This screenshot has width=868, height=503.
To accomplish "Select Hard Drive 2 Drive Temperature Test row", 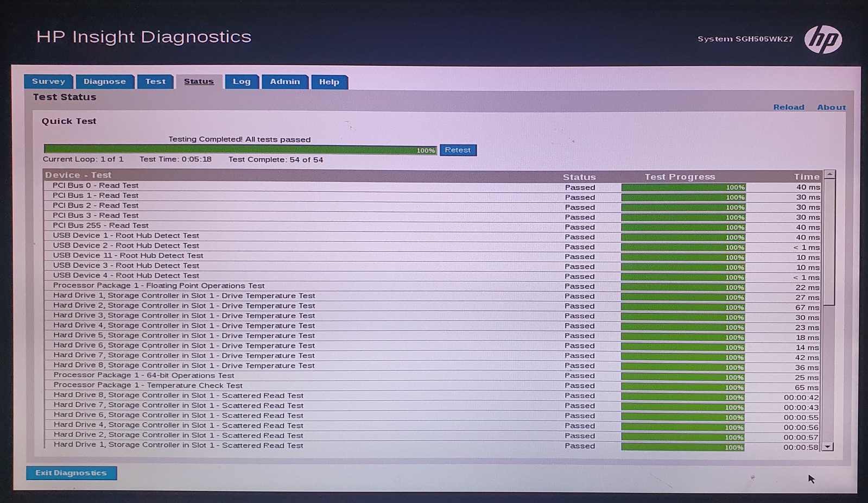I will (433, 306).
